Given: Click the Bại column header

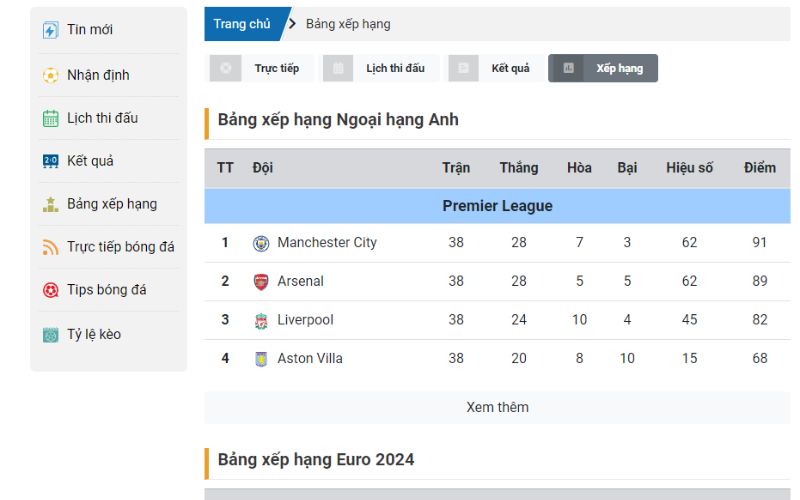Looking at the screenshot, I should [x=627, y=168].
